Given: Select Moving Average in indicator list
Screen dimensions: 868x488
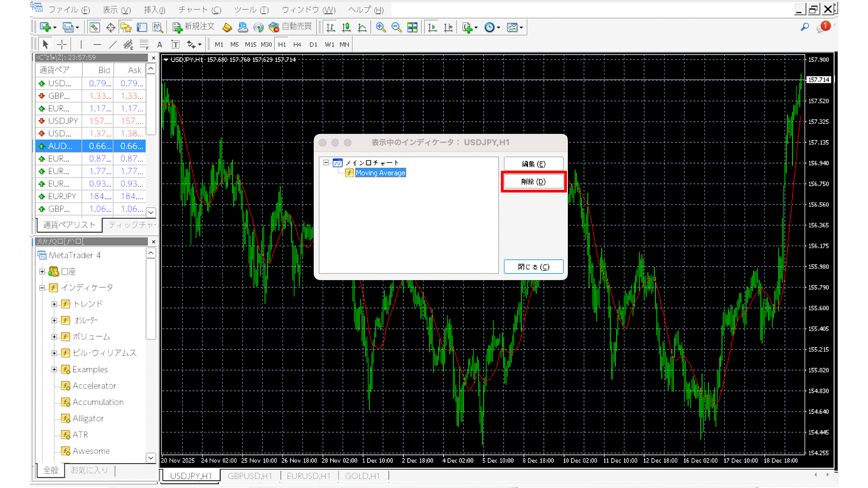Looking at the screenshot, I should click(380, 173).
